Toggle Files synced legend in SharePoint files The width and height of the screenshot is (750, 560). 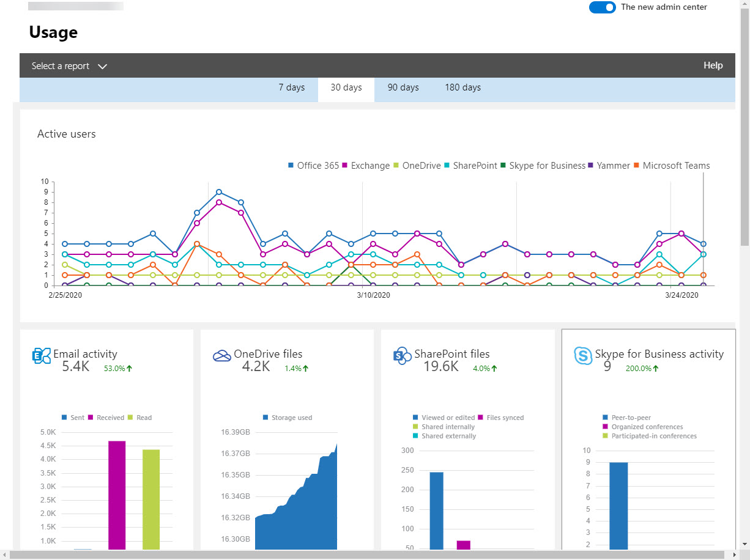(x=501, y=418)
